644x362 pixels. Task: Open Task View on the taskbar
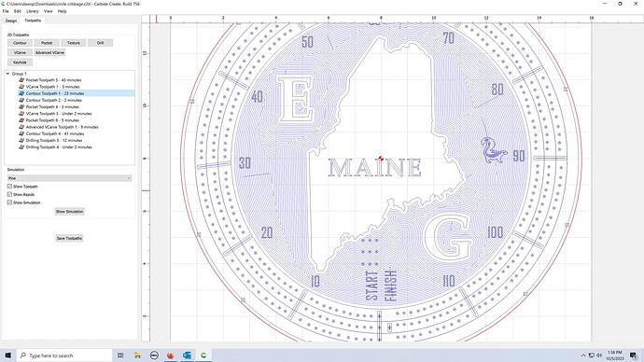[x=120, y=355]
